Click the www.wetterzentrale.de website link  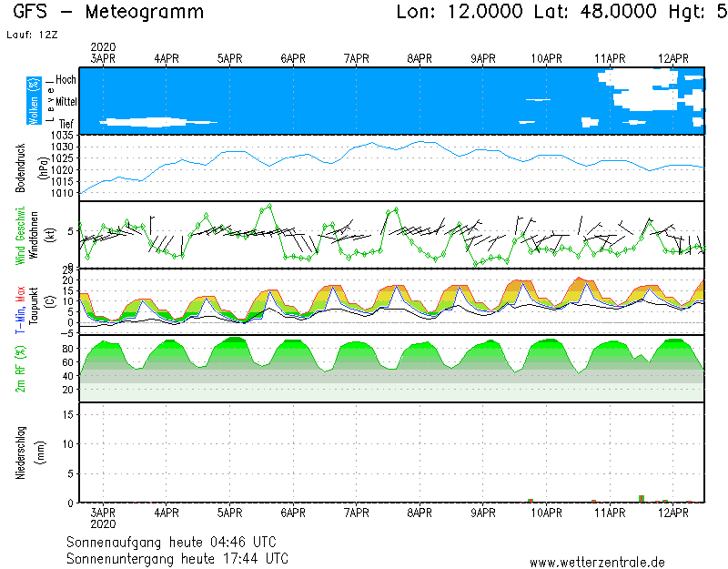tap(597, 562)
